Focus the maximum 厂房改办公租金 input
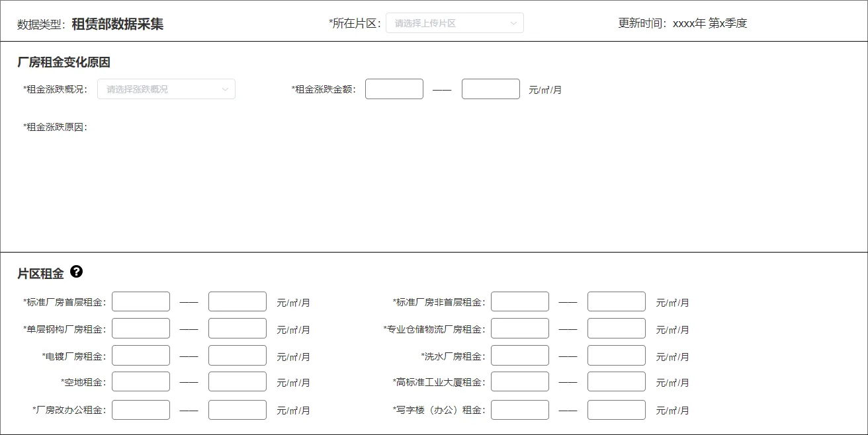Screen dimensions: 868x435 [238, 410]
